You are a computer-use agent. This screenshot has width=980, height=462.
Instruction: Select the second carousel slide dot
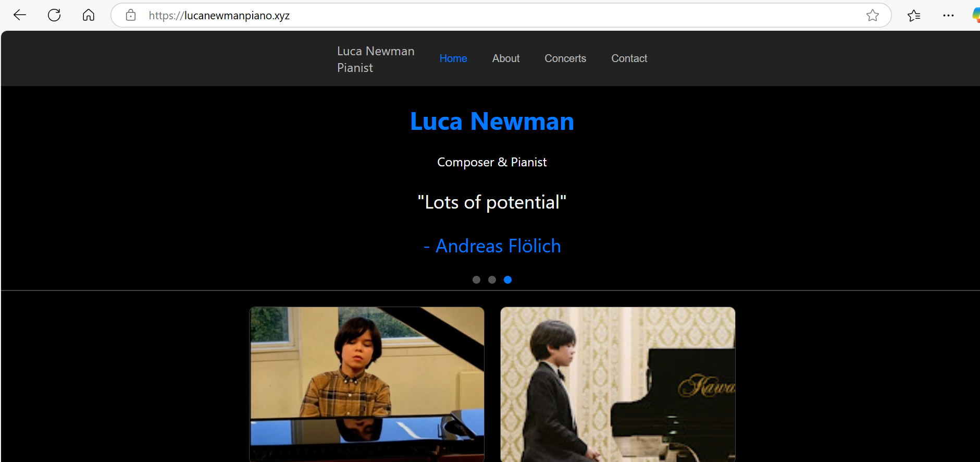492,280
